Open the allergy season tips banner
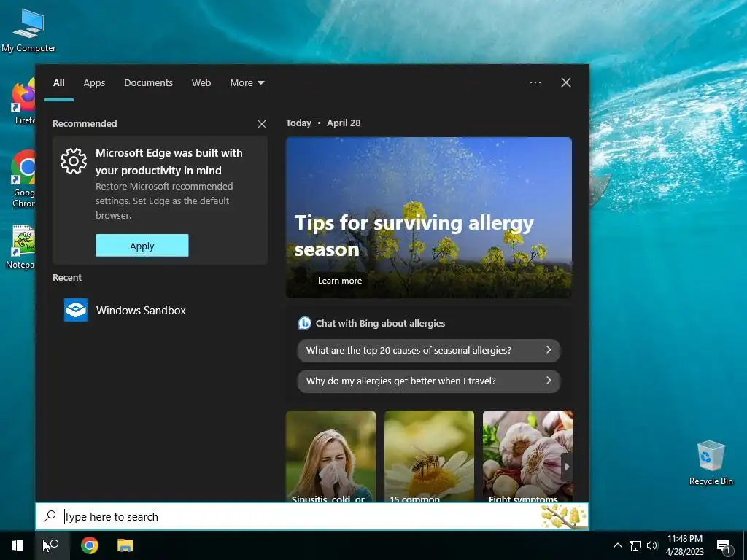 pyautogui.click(x=429, y=217)
